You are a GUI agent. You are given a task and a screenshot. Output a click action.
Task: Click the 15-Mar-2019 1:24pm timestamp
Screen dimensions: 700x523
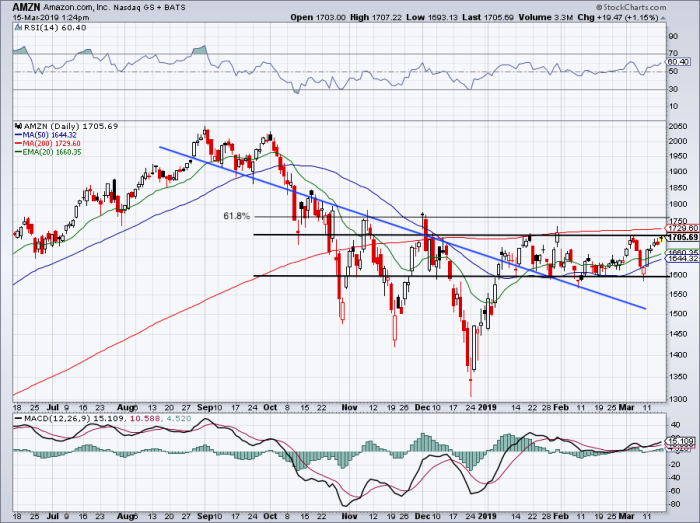coord(51,18)
